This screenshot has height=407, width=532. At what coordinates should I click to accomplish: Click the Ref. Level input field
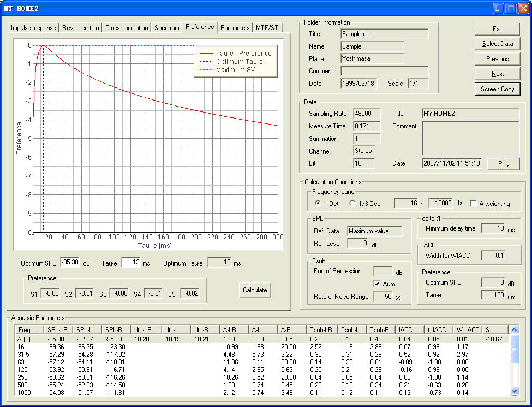[x=358, y=243]
